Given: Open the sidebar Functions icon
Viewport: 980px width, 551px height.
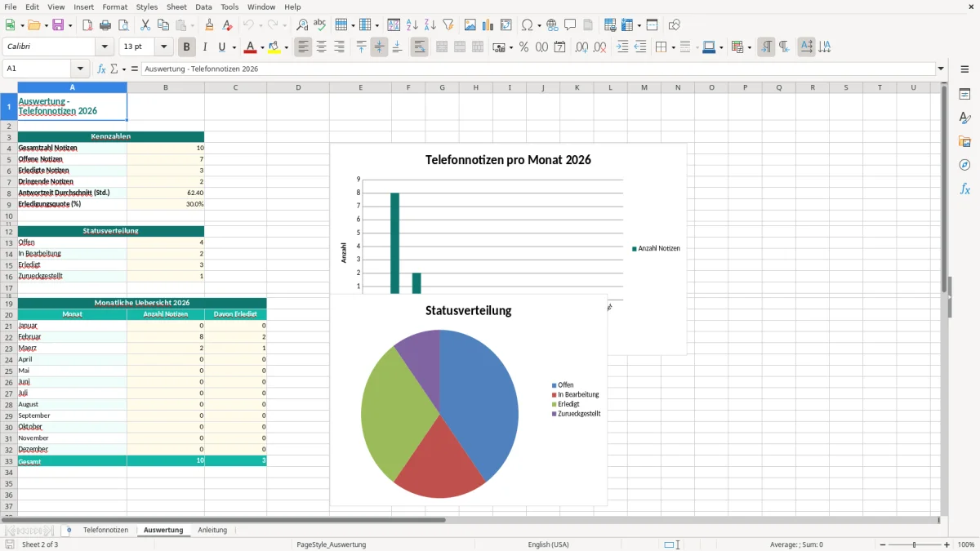Looking at the screenshot, I should [964, 189].
